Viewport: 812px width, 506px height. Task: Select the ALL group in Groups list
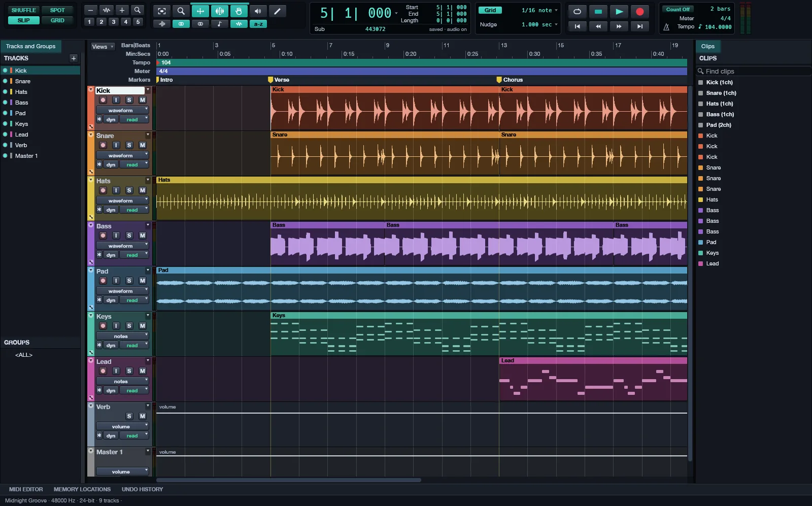click(24, 355)
